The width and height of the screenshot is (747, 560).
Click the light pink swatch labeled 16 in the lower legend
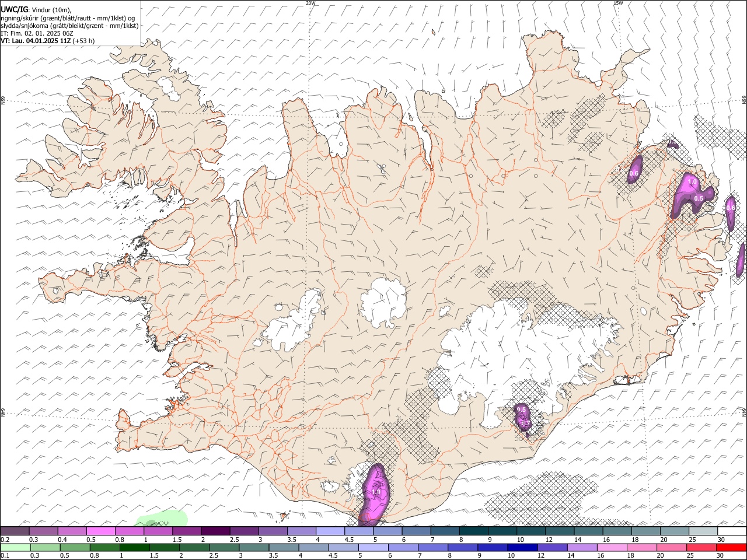(x=612, y=547)
